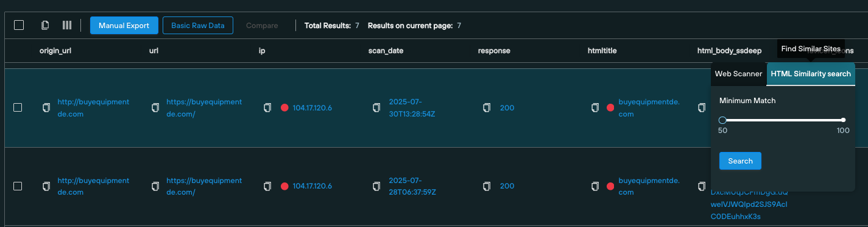Switch to the Web Scanner tab
Screen dimensions: 868x227
coord(738,74)
